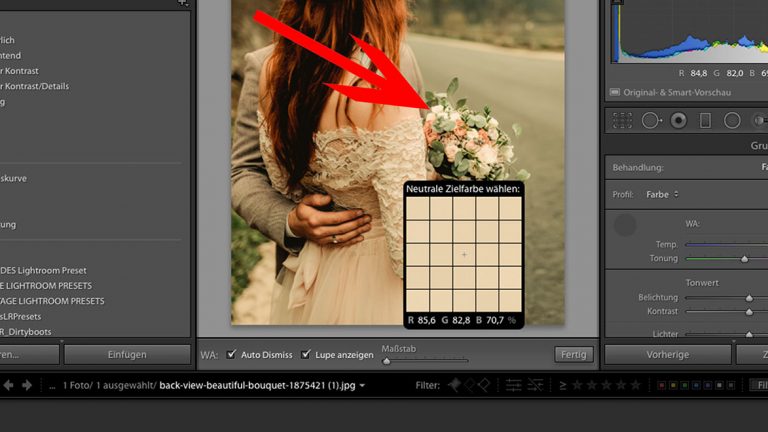
Task: Go to next photo with right arrow
Action: [27, 385]
